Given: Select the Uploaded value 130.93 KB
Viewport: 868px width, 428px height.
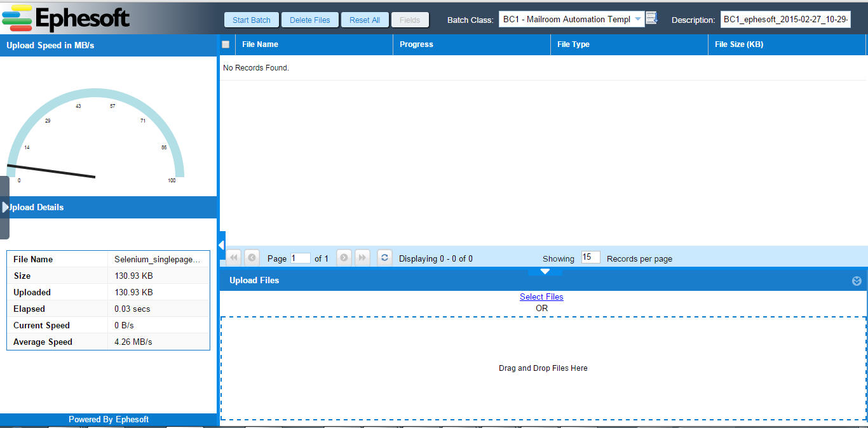Looking at the screenshot, I should click(133, 292).
